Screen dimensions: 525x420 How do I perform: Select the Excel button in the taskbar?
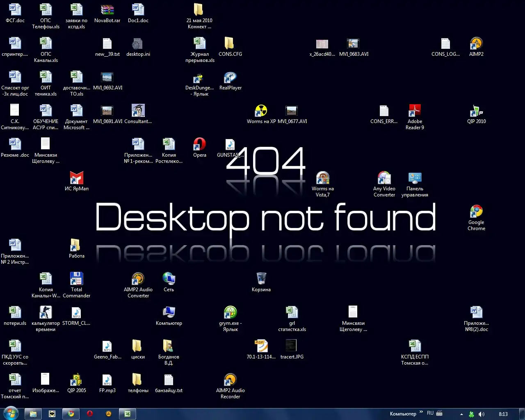(128, 414)
